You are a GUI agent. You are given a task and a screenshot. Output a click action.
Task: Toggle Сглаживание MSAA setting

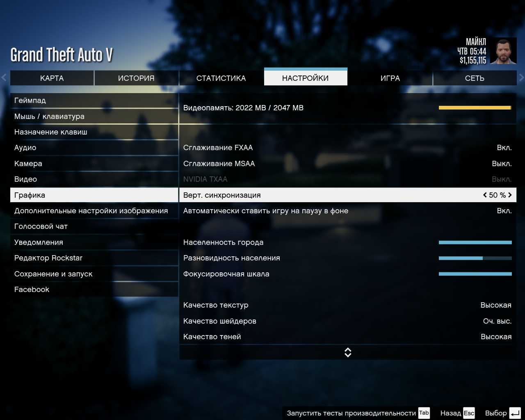(x=348, y=164)
